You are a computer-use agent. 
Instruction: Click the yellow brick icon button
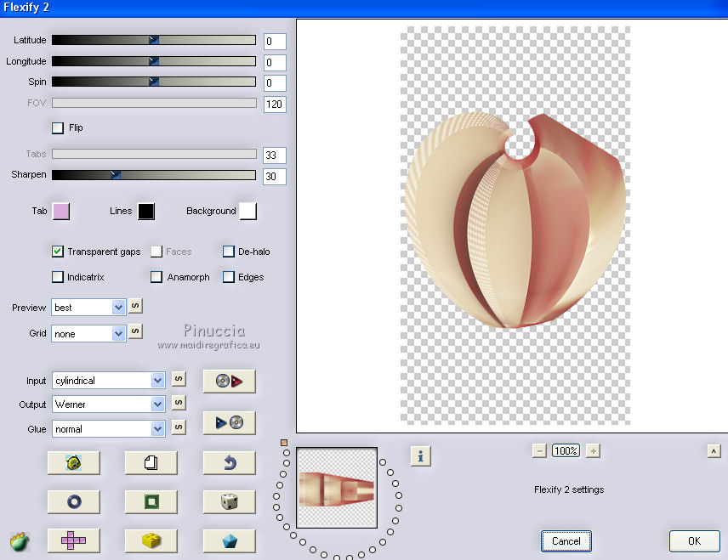[151, 540]
